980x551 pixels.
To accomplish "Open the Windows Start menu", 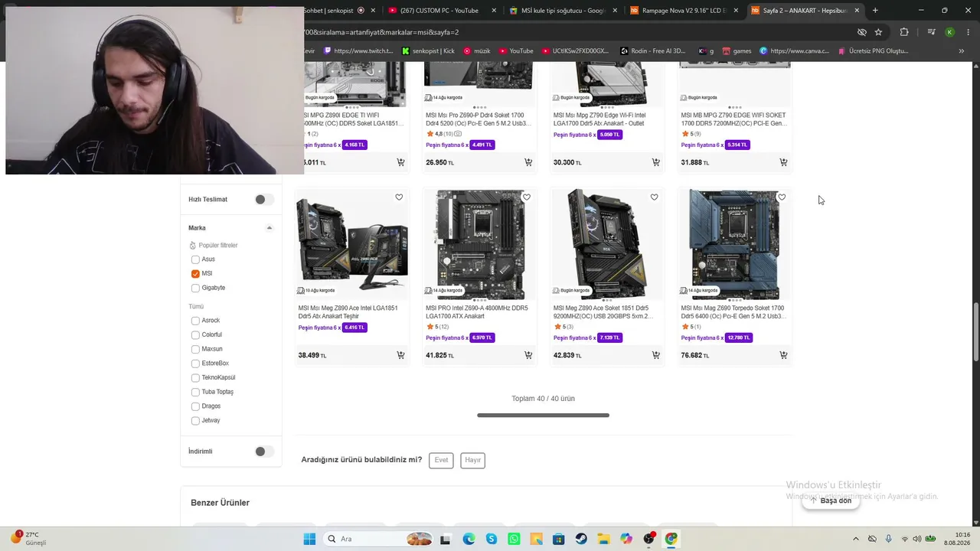I will coord(309,539).
